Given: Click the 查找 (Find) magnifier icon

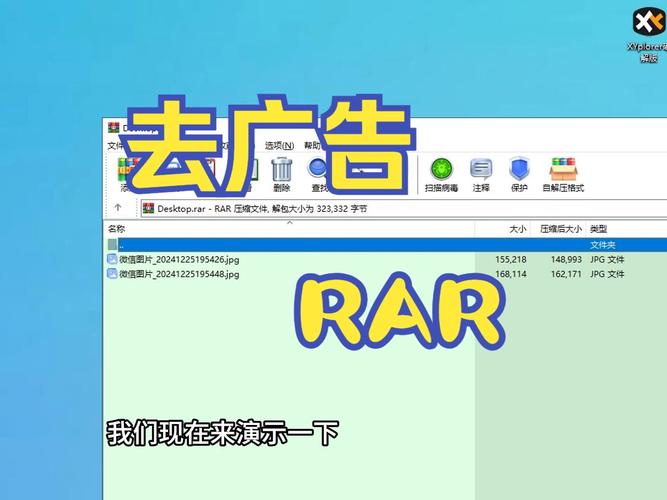Looking at the screenshot, I should tap(319, 172).
